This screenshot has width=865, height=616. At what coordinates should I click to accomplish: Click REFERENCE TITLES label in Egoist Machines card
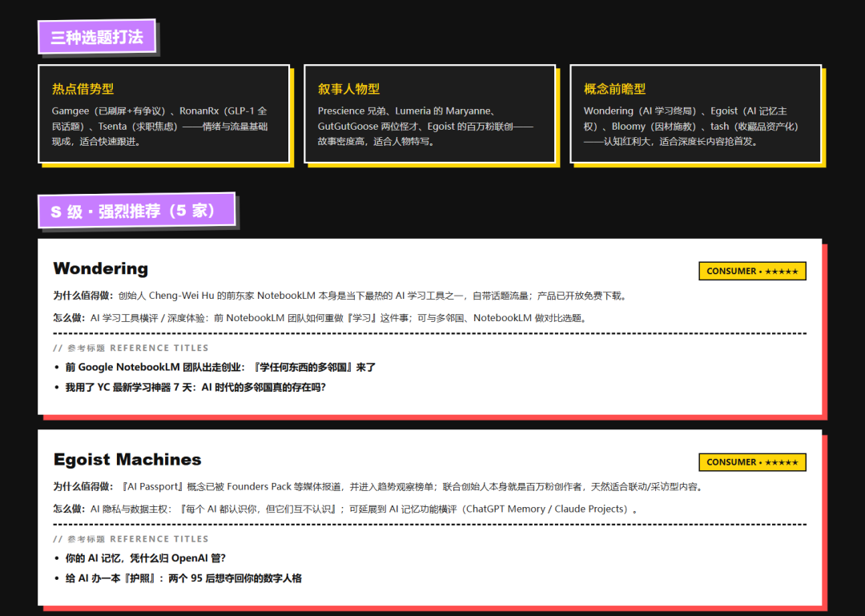pyautogui.click(x=131, y=539)
